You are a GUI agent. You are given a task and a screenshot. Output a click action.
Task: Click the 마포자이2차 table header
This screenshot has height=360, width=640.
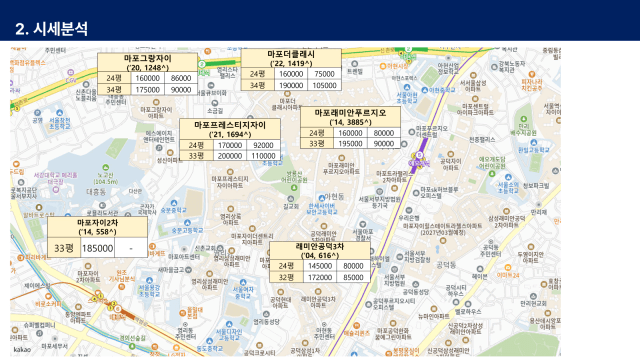98,227
